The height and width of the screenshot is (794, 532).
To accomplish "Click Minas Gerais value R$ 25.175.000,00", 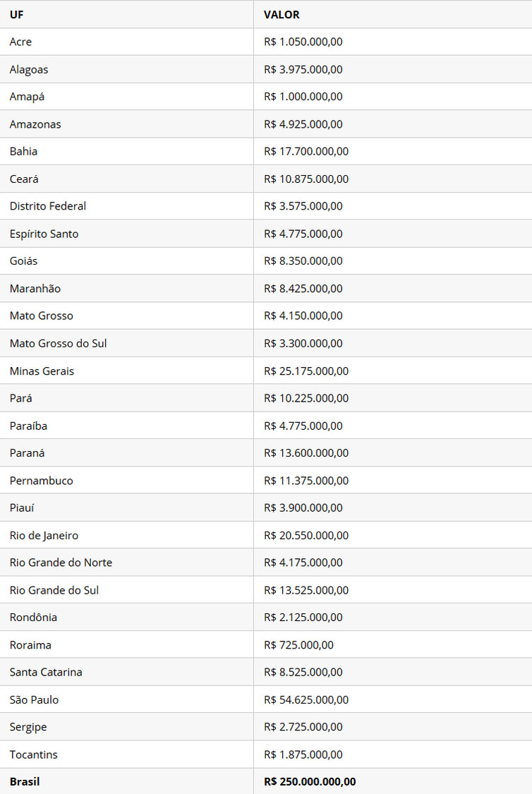I will tap(306, 371).
